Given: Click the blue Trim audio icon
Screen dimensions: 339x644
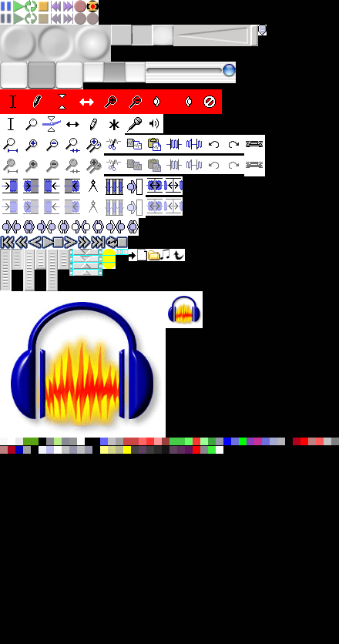Looking at the screenshot, I should (x=174, y=144).
